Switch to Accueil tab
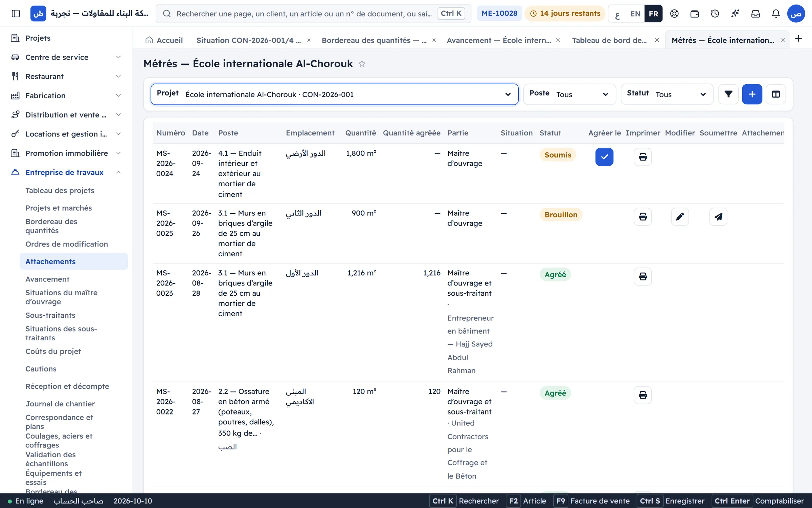 164,40
